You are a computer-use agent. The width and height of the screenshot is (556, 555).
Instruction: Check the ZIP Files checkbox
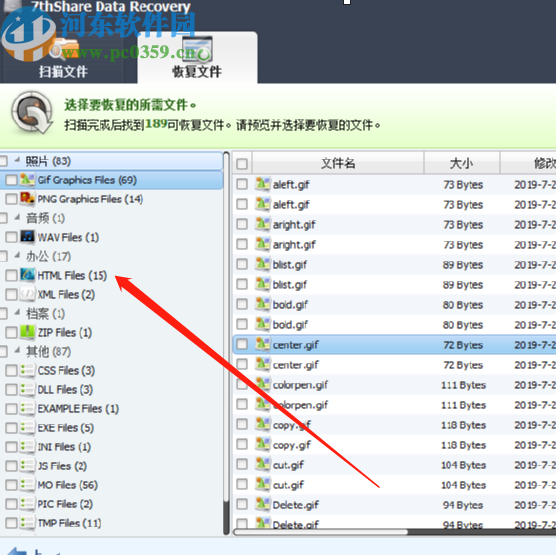click(11, 332)
